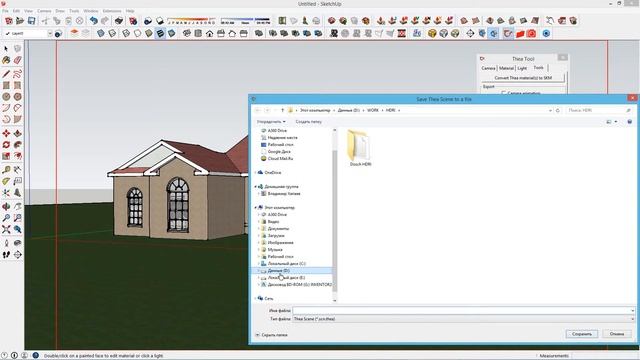Pick the Paint Bucket tool
This screenshot has width=640, height=360.
(x=6, y=60)
